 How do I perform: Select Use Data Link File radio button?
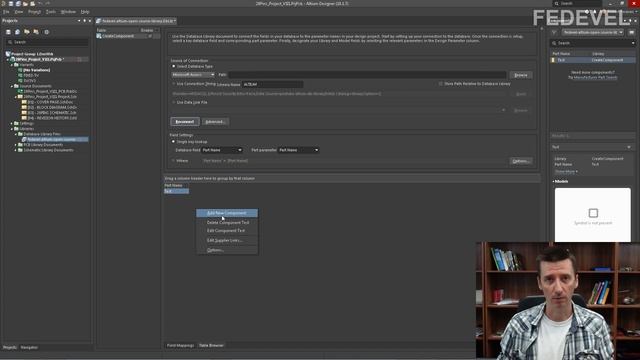click(173, 102)
